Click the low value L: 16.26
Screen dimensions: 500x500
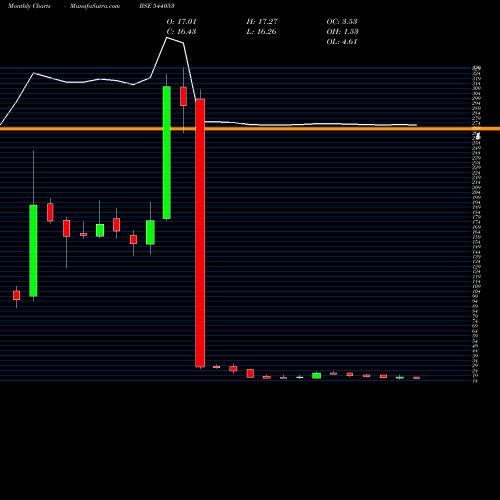(x=261, y=31)
